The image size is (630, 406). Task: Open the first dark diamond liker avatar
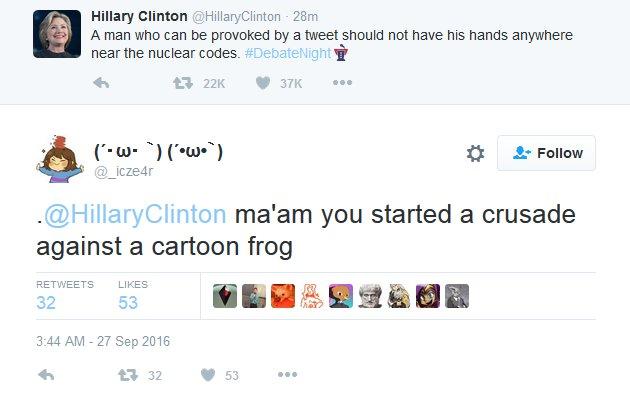click(225, 296)
